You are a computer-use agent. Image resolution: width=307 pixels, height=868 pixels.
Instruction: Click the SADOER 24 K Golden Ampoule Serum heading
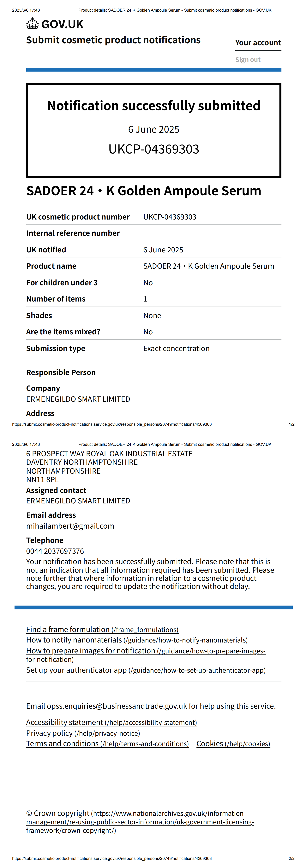[x=144, y=191]
